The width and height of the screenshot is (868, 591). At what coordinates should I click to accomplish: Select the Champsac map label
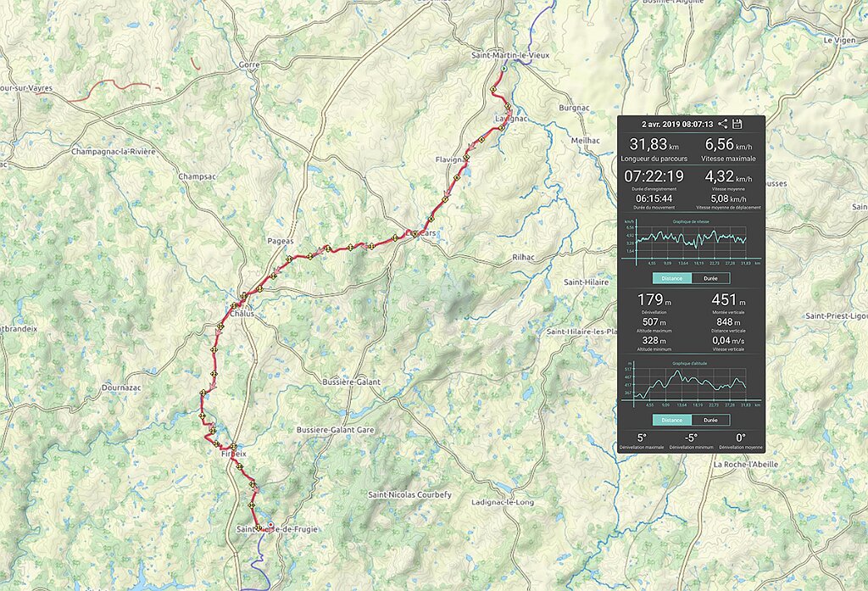tap(197, 176)
